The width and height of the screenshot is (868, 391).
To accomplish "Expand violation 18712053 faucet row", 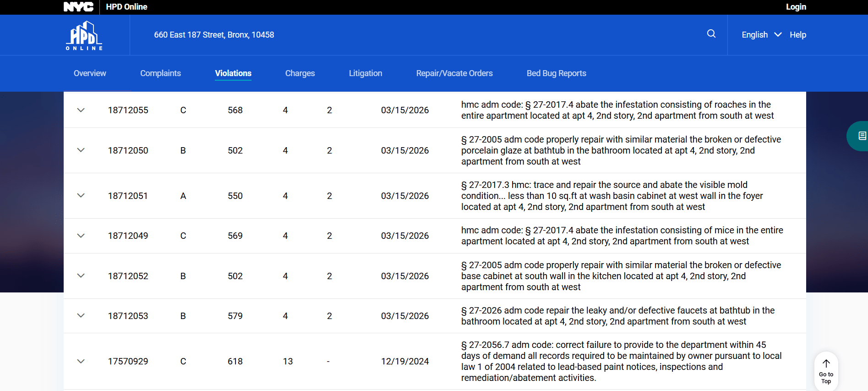I will (x=81, y=316).
